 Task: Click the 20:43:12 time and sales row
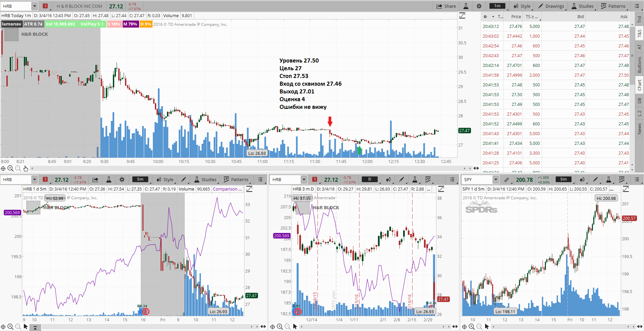pos(556,26)
